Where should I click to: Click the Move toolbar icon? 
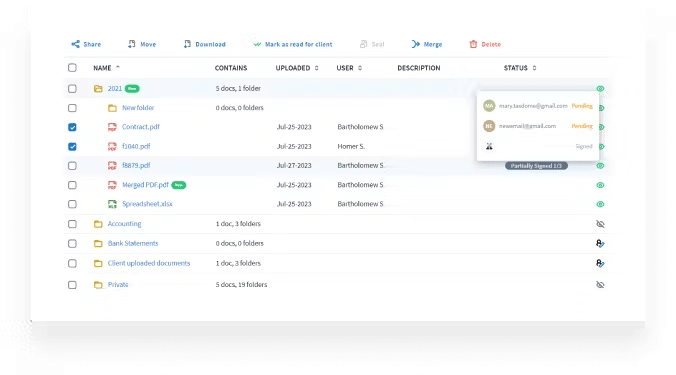[131, 44]
